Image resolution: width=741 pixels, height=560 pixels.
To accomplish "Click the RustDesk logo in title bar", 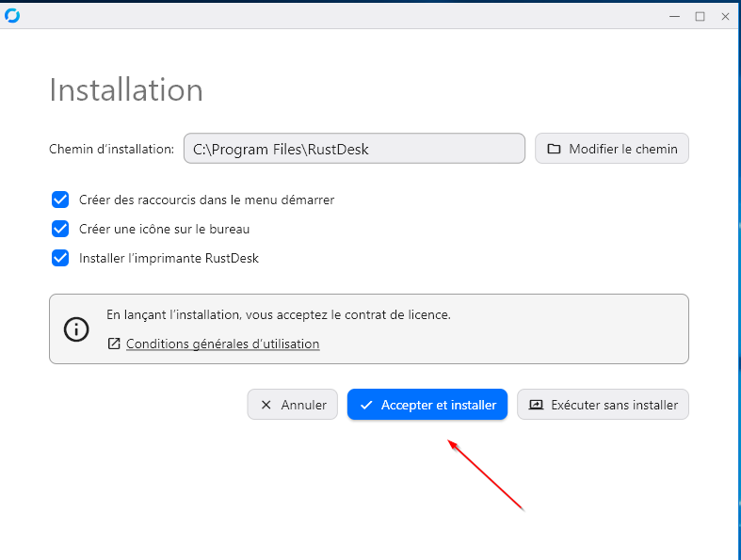I will 12,16.
